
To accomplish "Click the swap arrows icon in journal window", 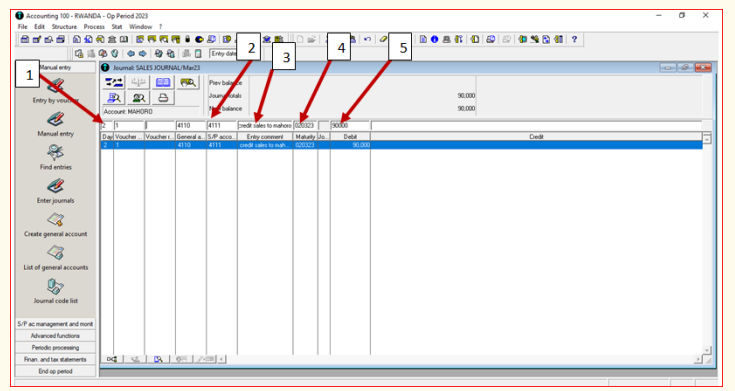I will 114,83.
